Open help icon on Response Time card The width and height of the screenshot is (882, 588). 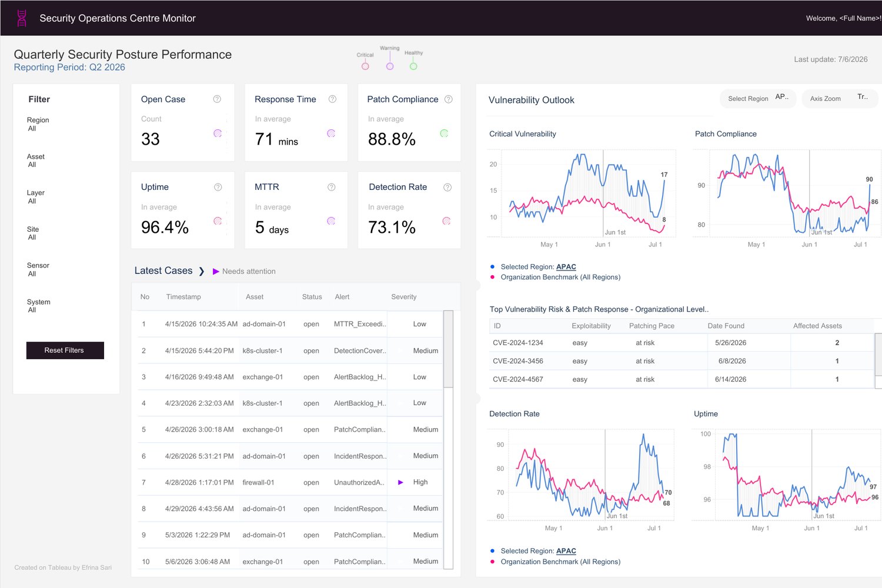[x=332, y=99]
